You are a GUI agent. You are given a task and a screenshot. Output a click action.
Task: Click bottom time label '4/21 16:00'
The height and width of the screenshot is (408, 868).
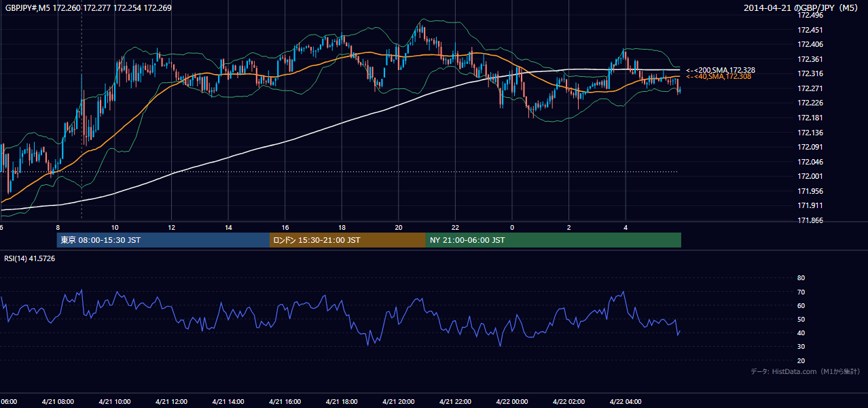coord(285,402)
